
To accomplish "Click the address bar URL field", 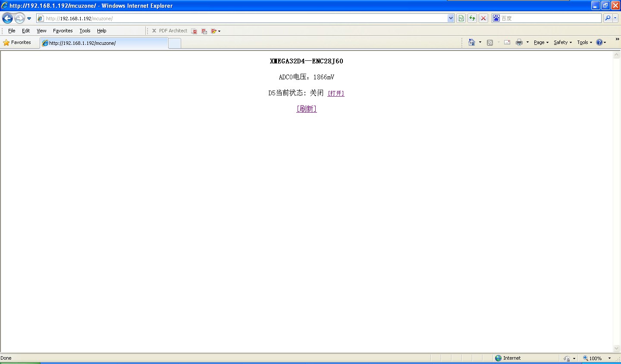I will tap(242, 18).
